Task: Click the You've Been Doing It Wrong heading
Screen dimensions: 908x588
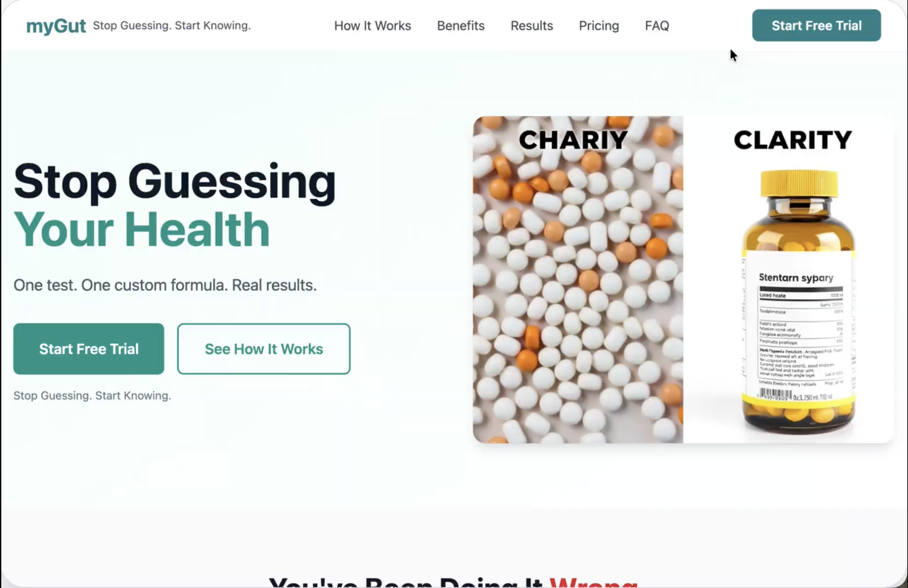Action: point(453,583)
